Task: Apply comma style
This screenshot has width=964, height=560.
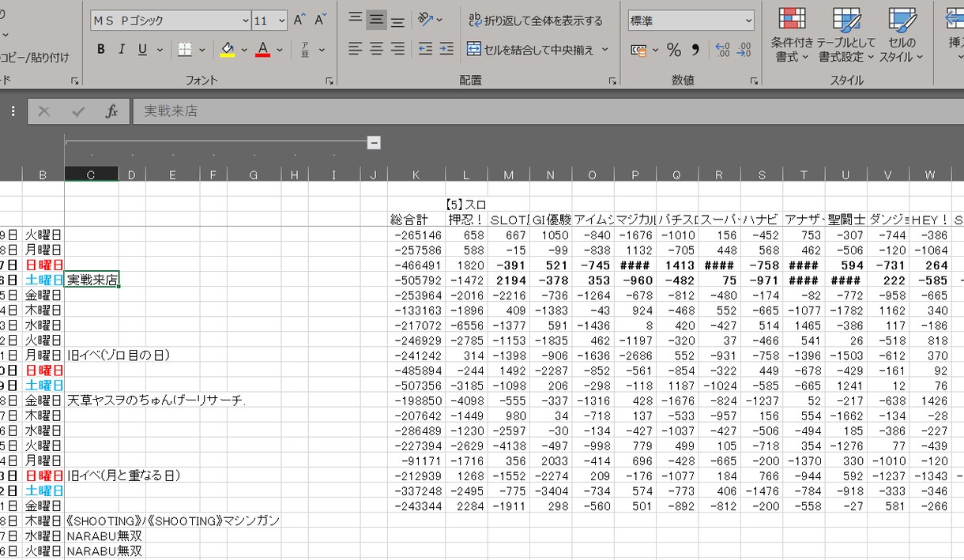Action: tap(695, 50)
